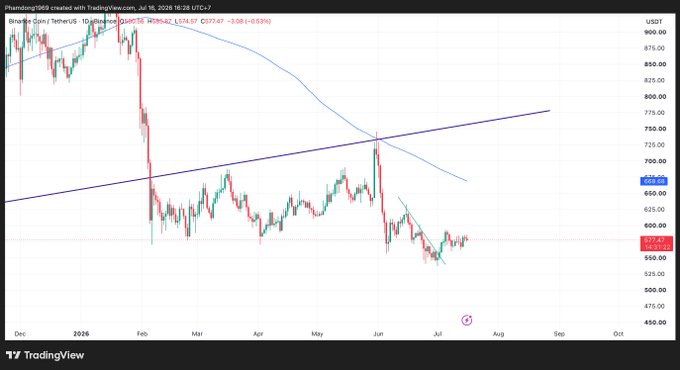Click the 450.00 price axis label
This screenshot has width=680, height=370.
(655, 322)
